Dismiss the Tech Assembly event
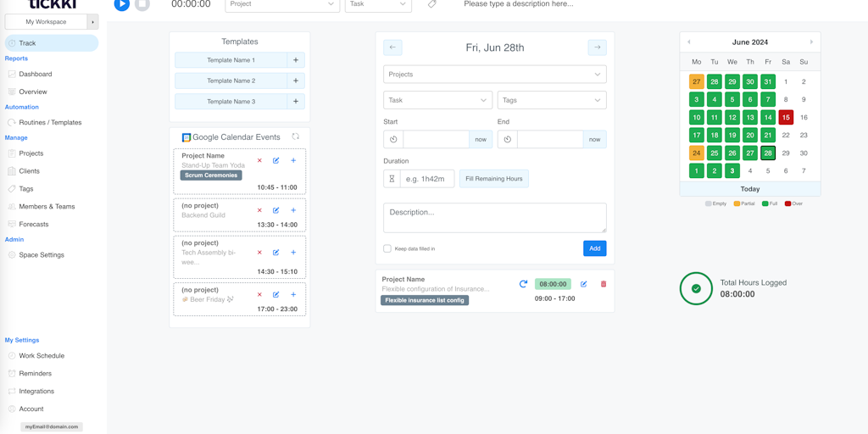868x434 pixels. click(259, 253)
